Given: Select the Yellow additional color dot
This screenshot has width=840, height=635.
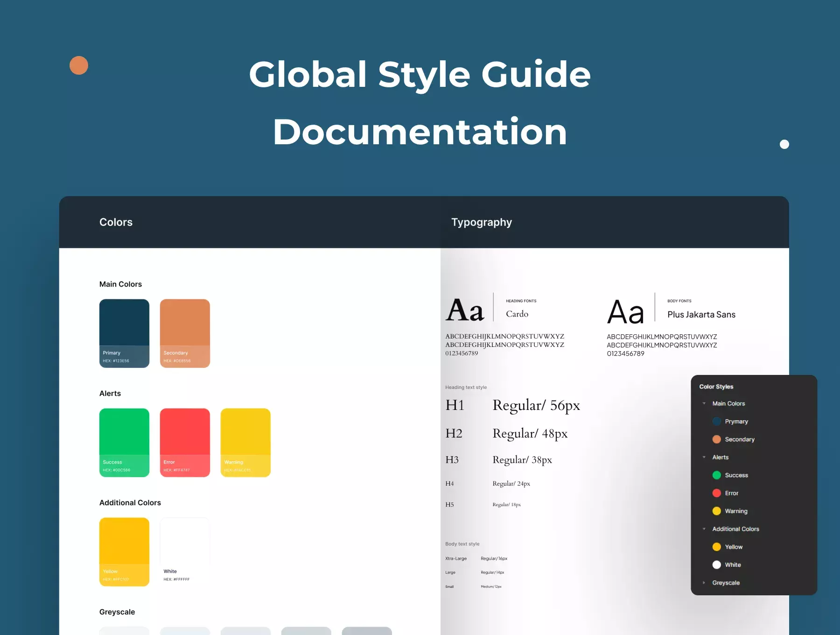Looking at the screenshot, I should [717, 547].
